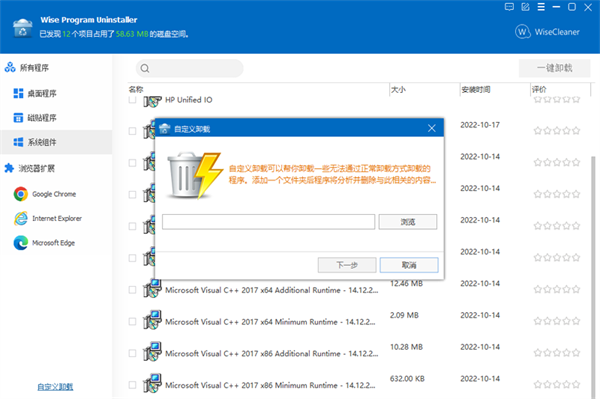The image size is (600, 399).
Task: Rate HP Unified IO with stars
Action: (x=557, y=100)
